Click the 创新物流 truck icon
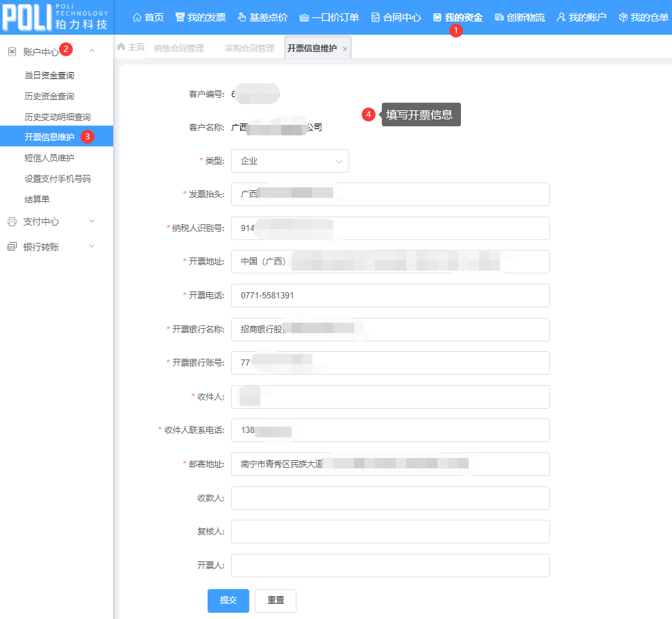Screen dimensions: 672x619 coord(499,17)
